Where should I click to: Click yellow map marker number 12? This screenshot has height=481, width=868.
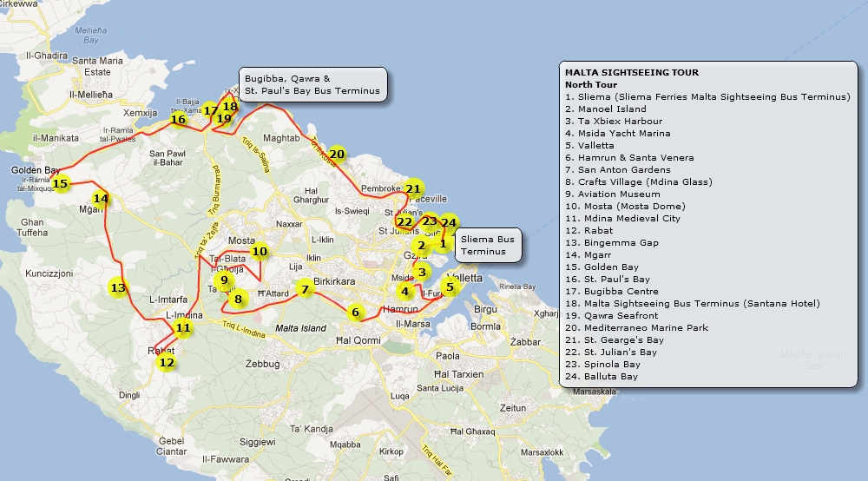point(167,363)
